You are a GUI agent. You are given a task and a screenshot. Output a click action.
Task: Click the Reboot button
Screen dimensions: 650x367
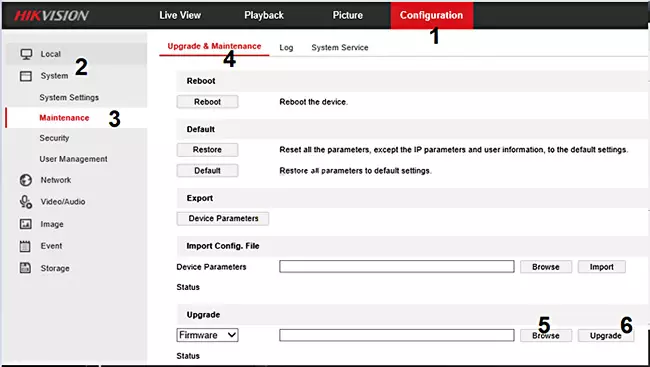tap(207, 102)
